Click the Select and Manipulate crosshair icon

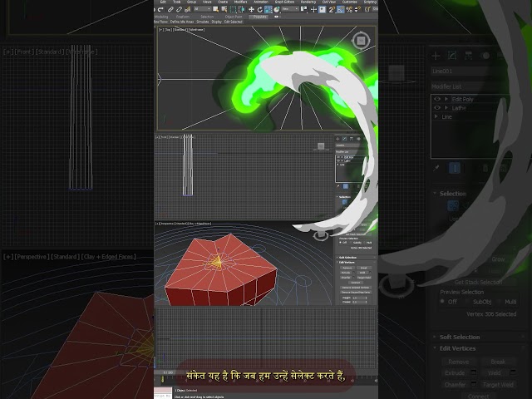pos(314,9)
